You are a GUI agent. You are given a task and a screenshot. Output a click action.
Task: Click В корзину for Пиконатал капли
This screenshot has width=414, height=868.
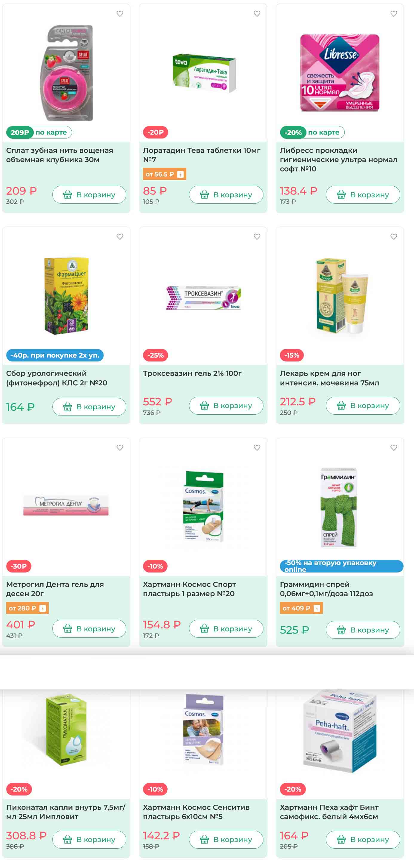[89, 840]
